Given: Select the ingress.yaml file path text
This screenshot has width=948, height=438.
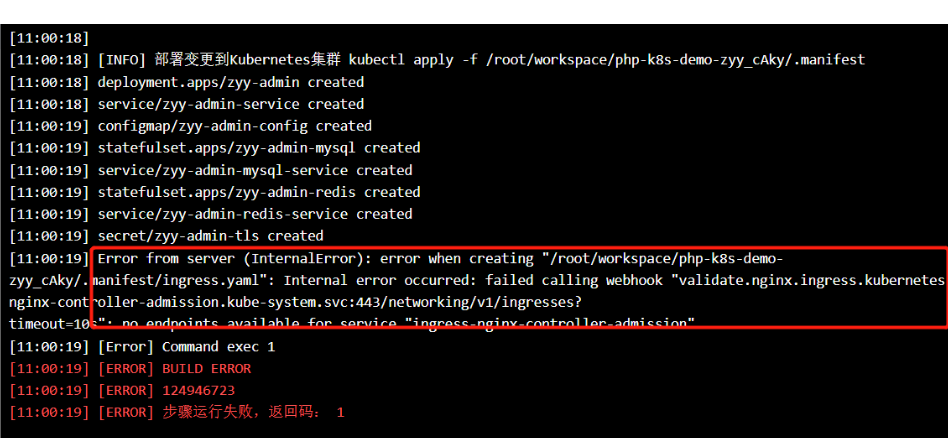Looking at the screenshot, I should tap(181, 281).
